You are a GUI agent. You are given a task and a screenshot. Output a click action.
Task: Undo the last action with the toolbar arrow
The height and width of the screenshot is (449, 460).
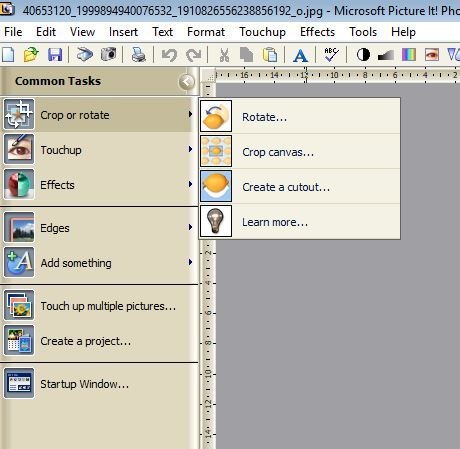pyautogui.click(x=169, y=55)
